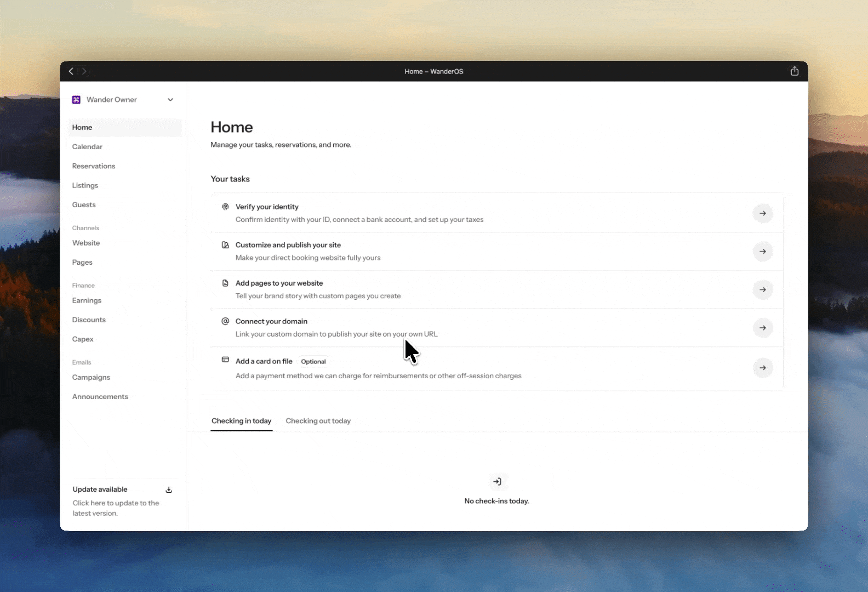Click the check-in arrow icon above No check-ins
Screen dimensions: 868x592
[x=497, y=481]
